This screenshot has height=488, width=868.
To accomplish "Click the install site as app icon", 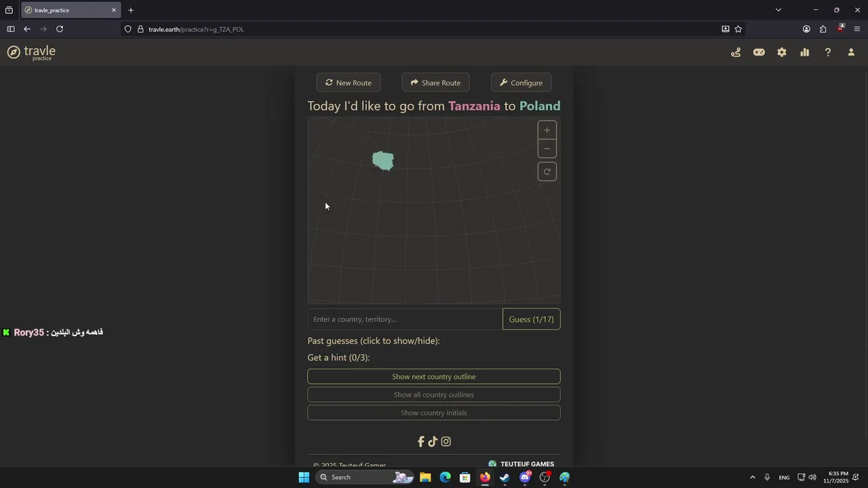I will pyautogui.click(x=726, y=29).
